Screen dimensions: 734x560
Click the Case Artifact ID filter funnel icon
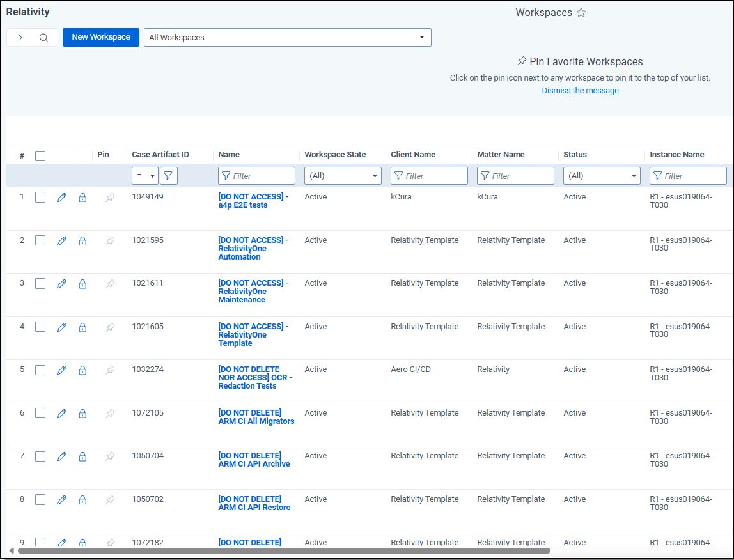tap(168, 176)
